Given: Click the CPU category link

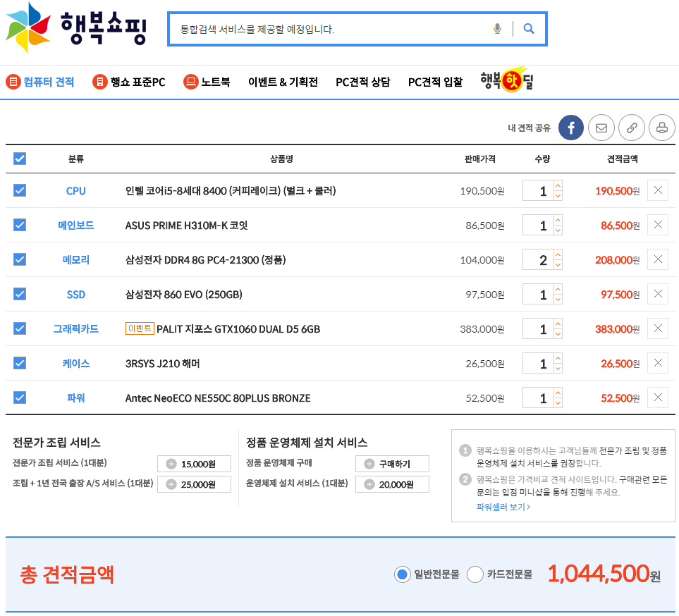Looking at the screenshot, I should (75, 191).
